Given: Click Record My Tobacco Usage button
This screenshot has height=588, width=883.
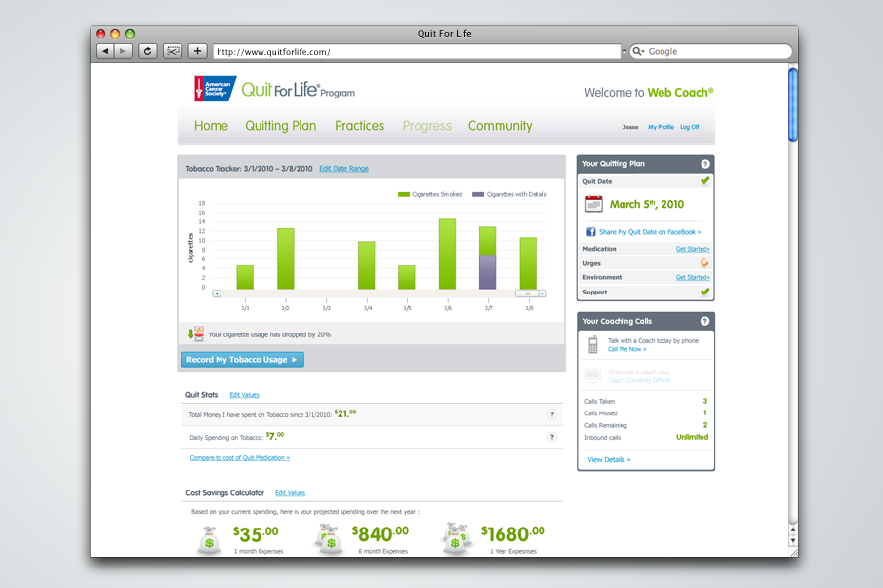Looking at the screenshot, I should point(242,360).
